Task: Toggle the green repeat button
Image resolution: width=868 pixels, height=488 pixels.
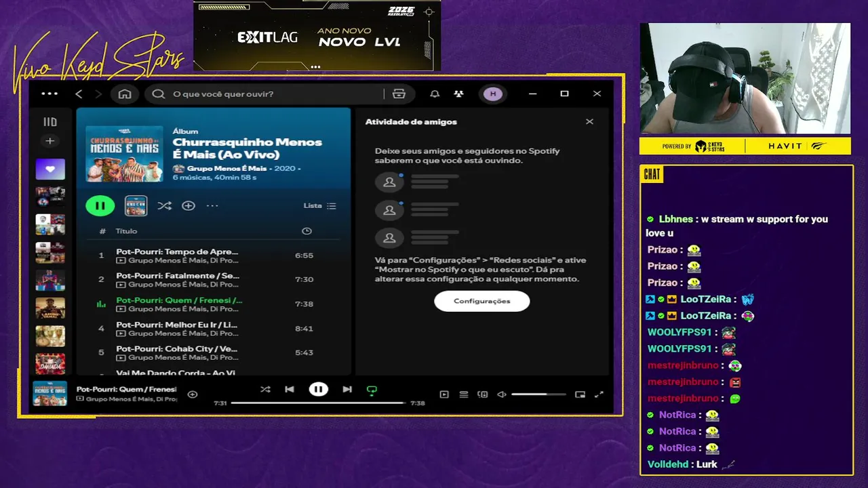Action: click(372, 390)
